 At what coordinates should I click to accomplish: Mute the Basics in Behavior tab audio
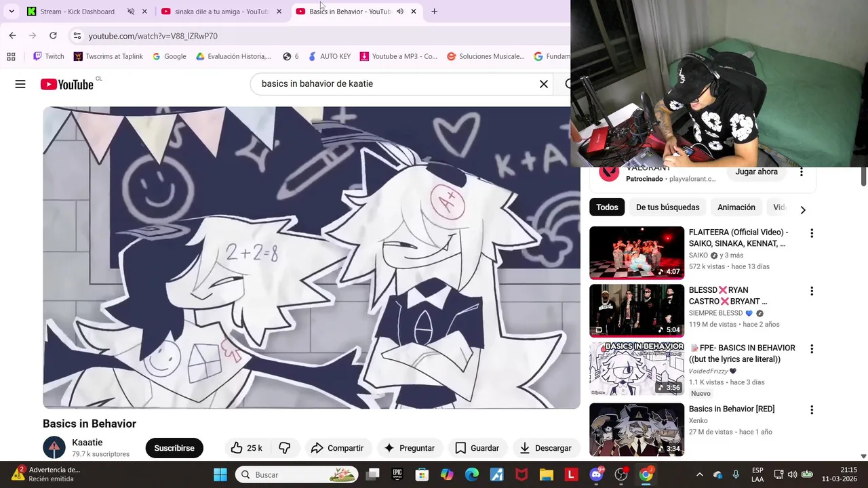click(400, 12)
